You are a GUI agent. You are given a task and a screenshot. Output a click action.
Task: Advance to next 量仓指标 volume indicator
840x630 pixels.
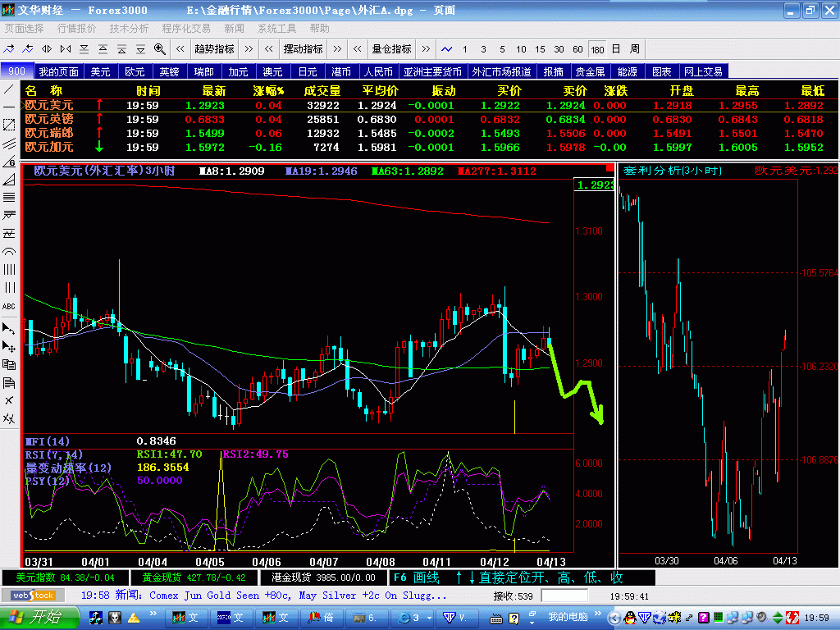coord(426,49)
